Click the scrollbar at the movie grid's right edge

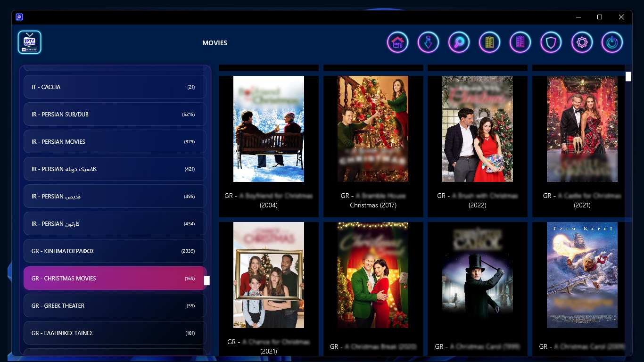[628, 76]
